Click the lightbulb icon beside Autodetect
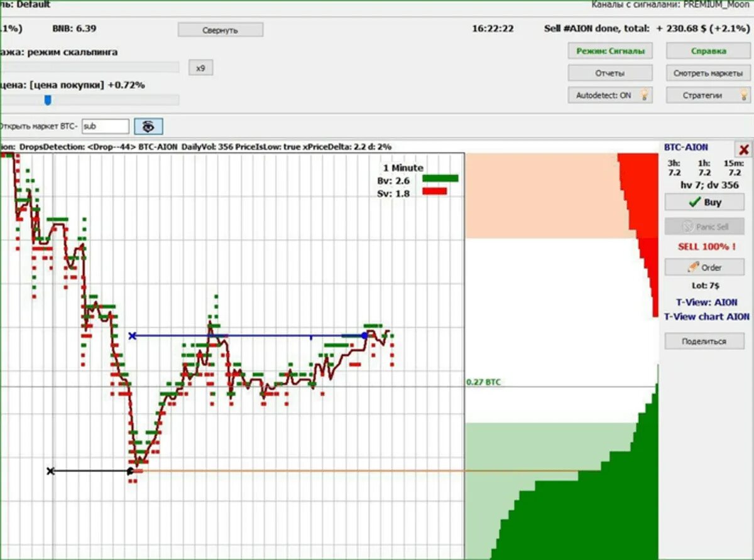Viewport: 754px width, 560px height. [643, 95]
